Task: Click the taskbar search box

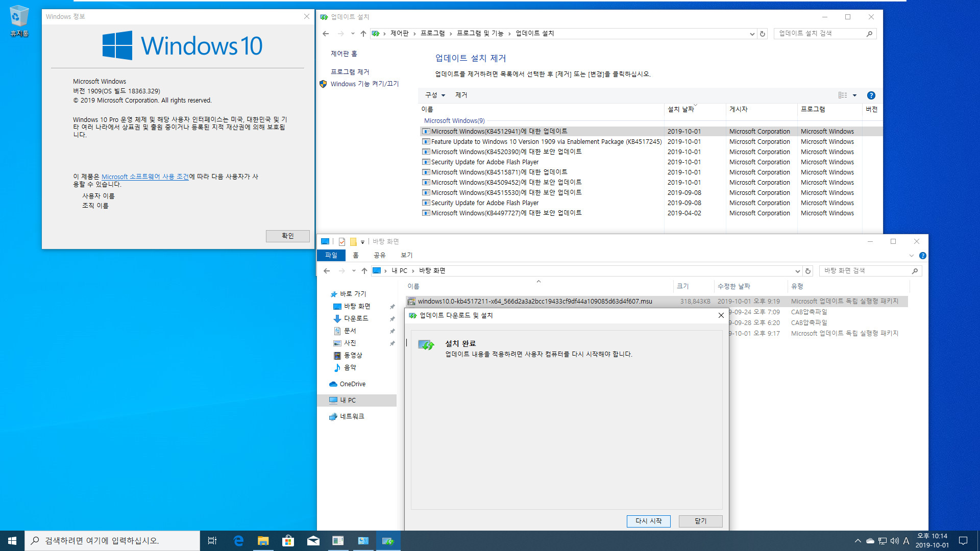Action: coord(112,541)
